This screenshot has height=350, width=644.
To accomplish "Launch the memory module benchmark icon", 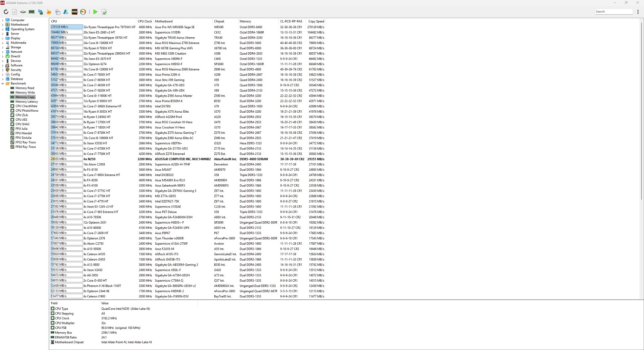I will pos(32,12).
